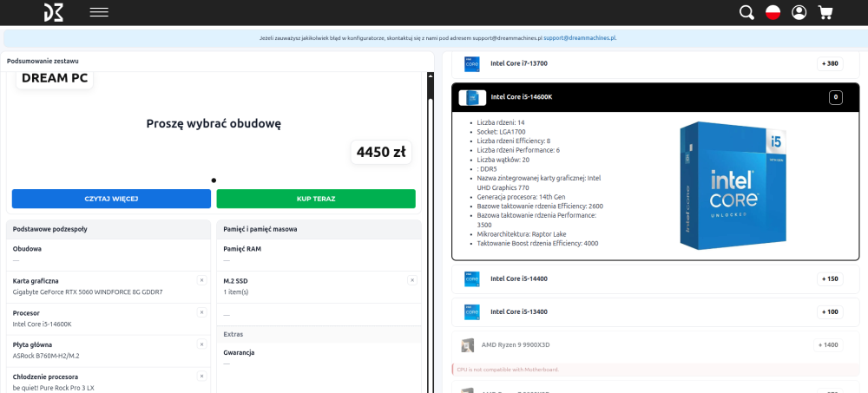Click the 1 item(s) text
The width and height of the screenshot is (868, 393).
[x=236, y=291]
